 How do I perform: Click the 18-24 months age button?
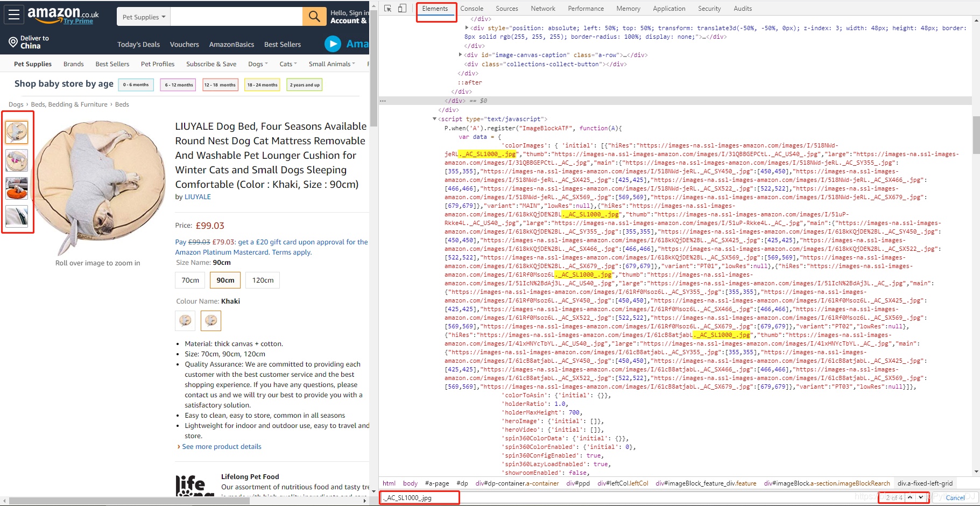point(263,85)
